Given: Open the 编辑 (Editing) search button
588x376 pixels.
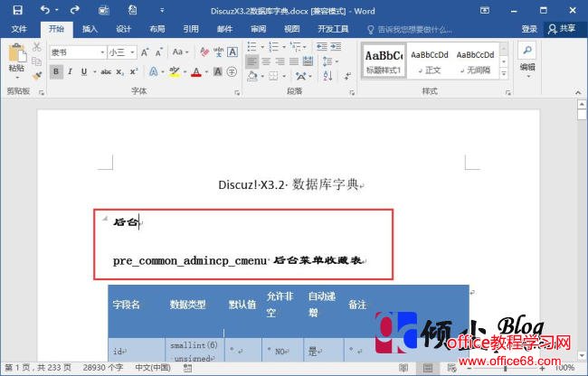Looking at the screenshot, I should (x=527, y=59).
